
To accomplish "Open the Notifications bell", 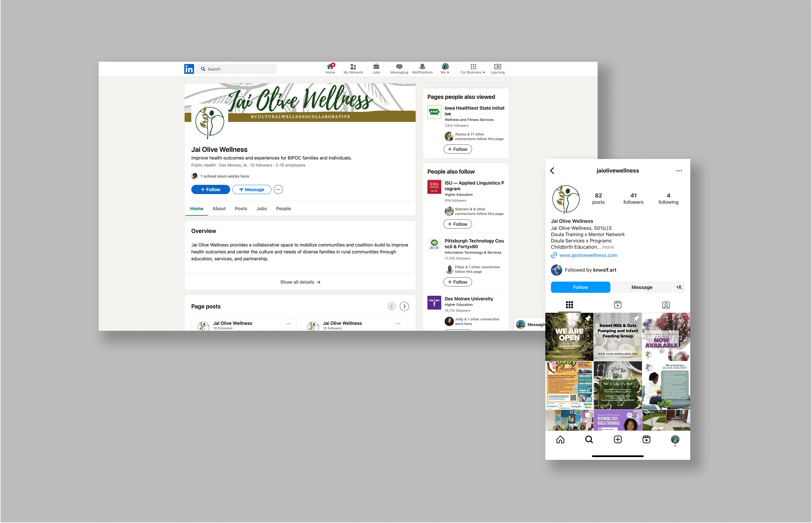I will 422,69.
